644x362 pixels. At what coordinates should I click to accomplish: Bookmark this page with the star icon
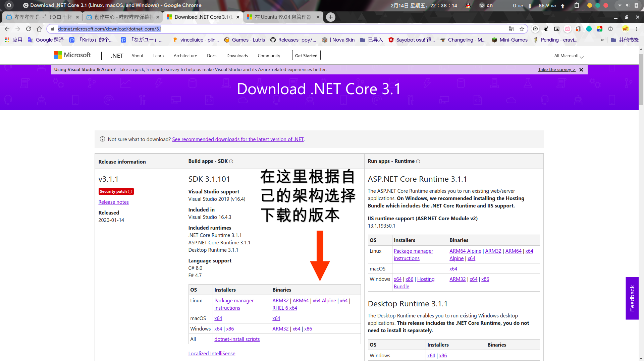point(522,29)
